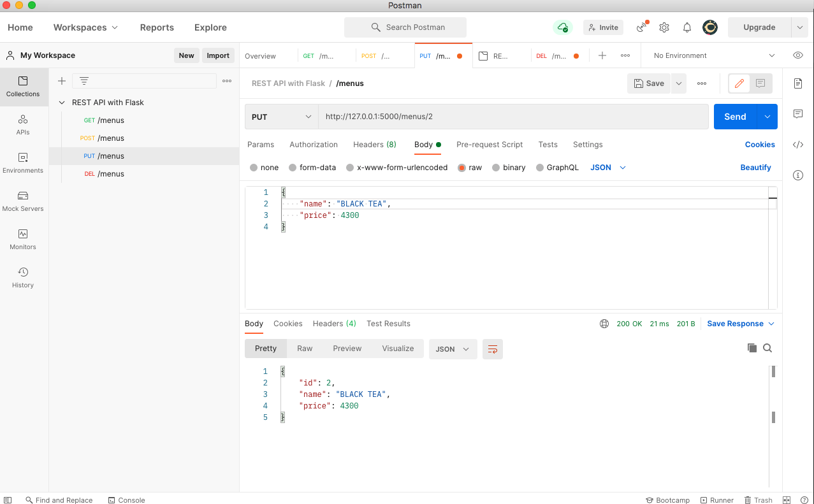814x504 pixels.
Task: Toggle response line wrap icon
Action: click(x=493, y=349)
